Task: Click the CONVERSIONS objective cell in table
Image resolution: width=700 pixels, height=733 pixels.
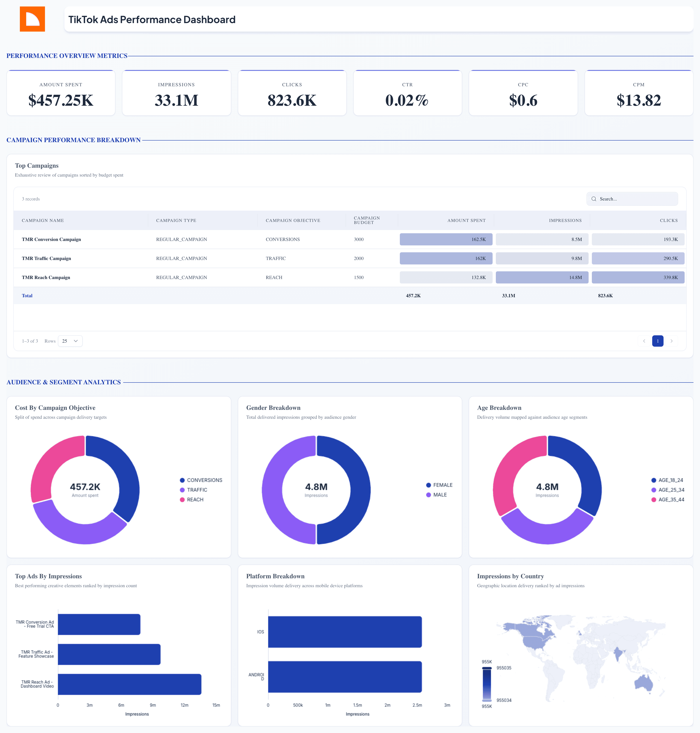Action: (283, 240)
